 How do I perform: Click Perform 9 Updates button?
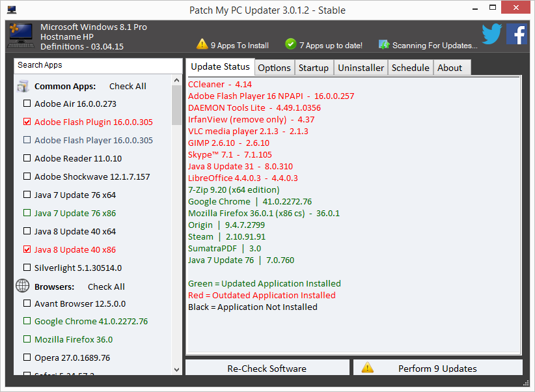click(438, 368)
